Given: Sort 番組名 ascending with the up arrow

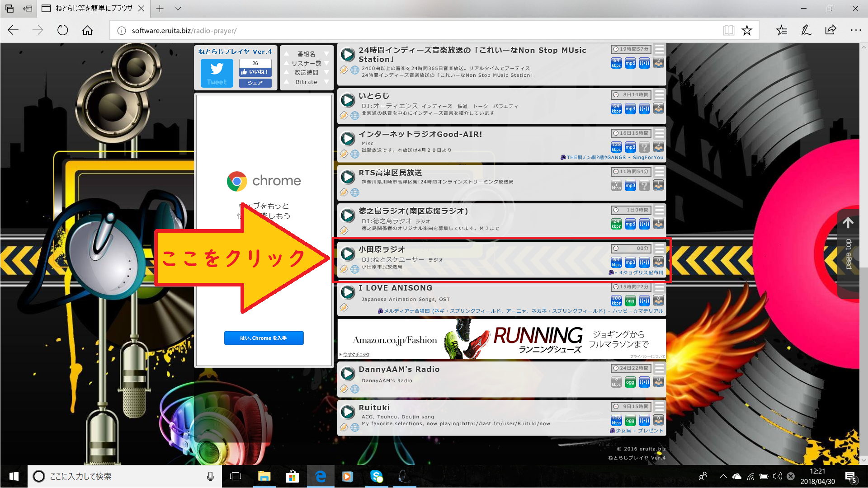Looking at the screenshot, I should (286, 54).
